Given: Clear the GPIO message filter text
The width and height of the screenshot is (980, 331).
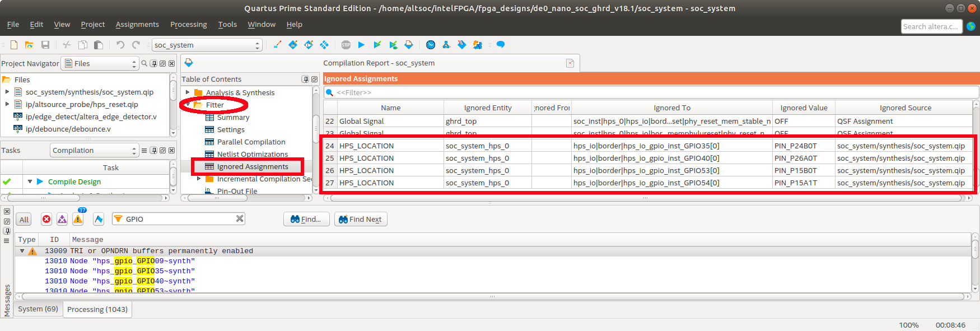Looking at the screenshot, I should pyautogui.click(x=240, y=219).
